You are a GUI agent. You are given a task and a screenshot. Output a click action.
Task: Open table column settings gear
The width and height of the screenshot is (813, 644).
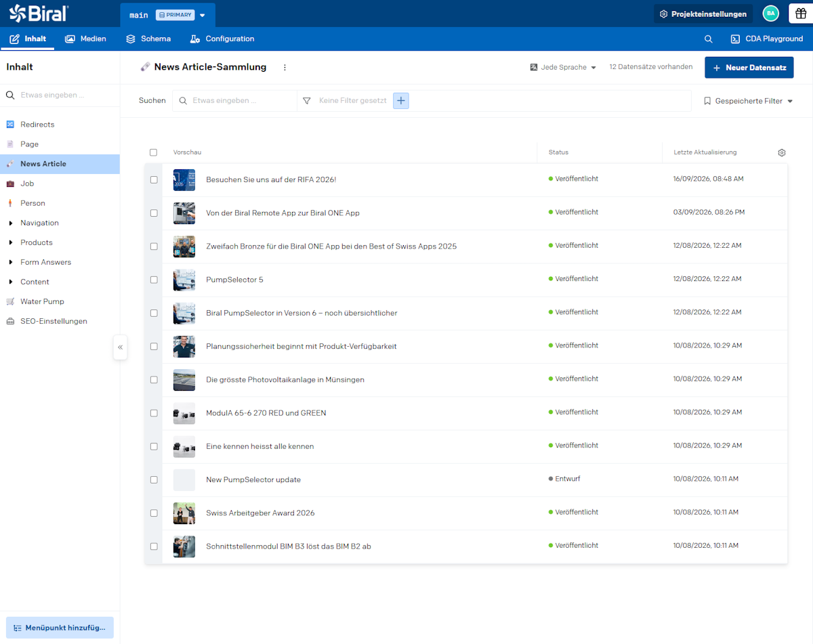[782, 152]
